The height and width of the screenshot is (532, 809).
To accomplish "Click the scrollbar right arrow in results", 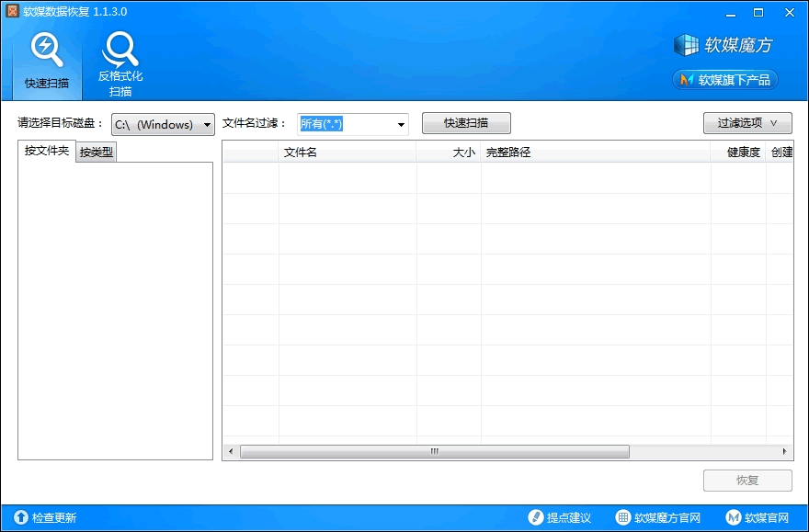I will point(785,451).
